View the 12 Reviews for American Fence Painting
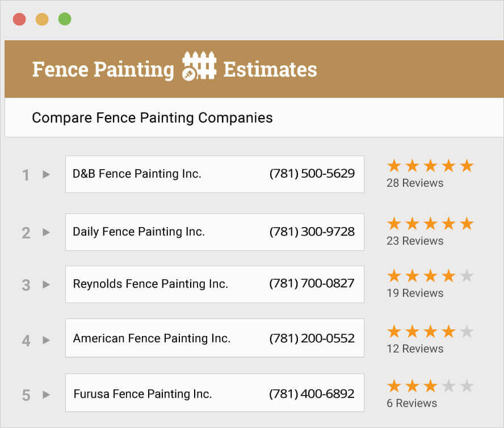This screenshot has width=504, height=428. coord(415,349)
